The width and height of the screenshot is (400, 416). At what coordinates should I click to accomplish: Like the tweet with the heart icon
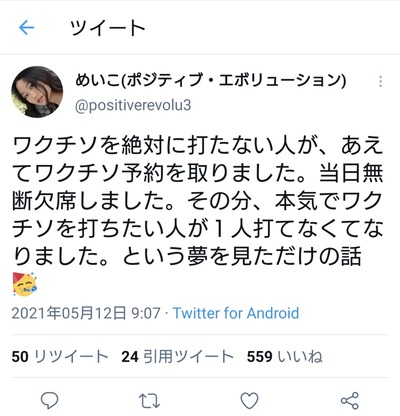(x=249, y=400)
